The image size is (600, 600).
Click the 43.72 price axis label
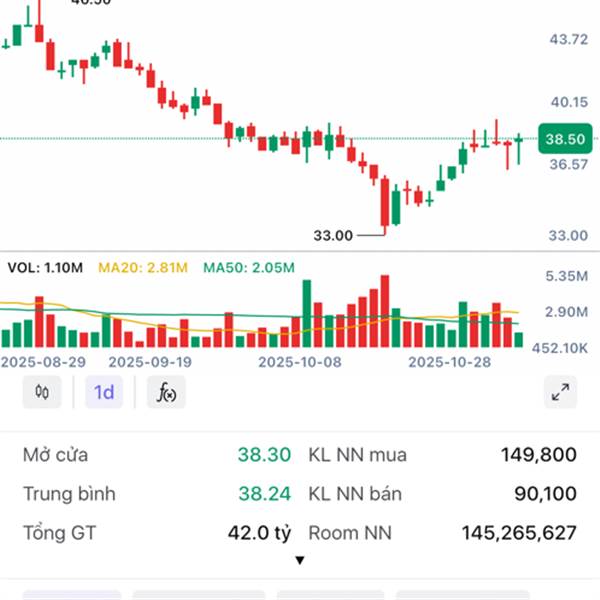[569, 39]
